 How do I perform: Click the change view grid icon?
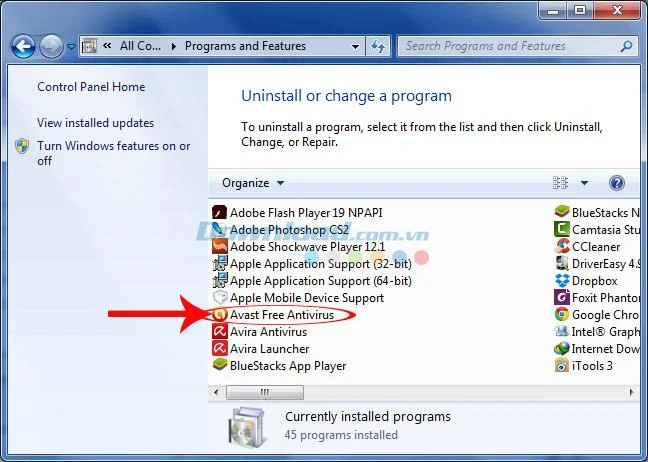tap(560, 183)
